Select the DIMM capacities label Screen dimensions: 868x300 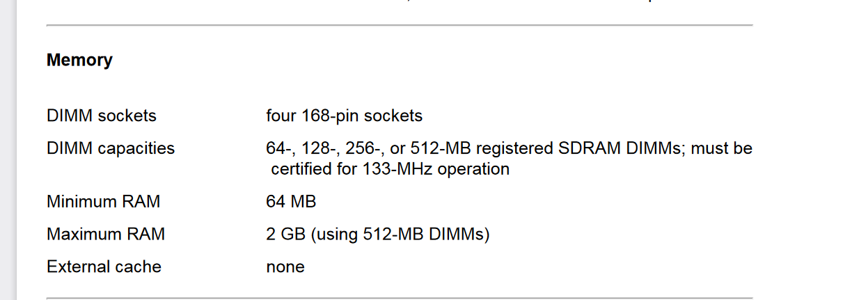pos(111,148)
